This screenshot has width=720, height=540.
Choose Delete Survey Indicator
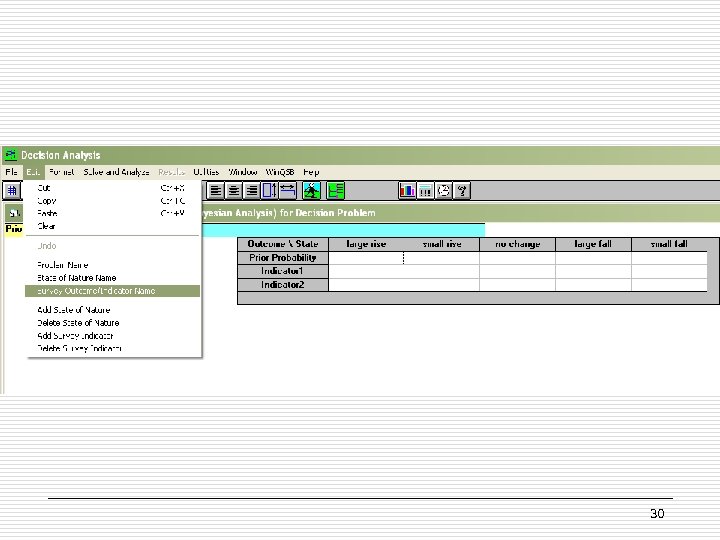tap(112, 349)
